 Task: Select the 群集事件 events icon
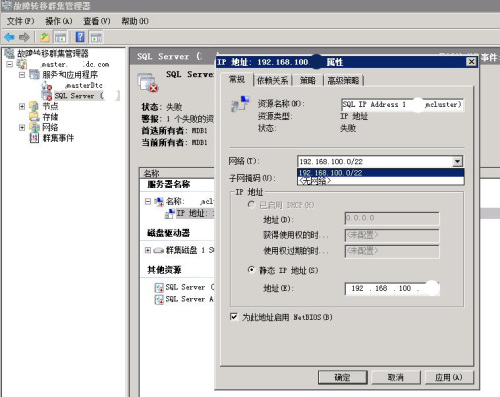pyautogui.click(x=34, y=138)
